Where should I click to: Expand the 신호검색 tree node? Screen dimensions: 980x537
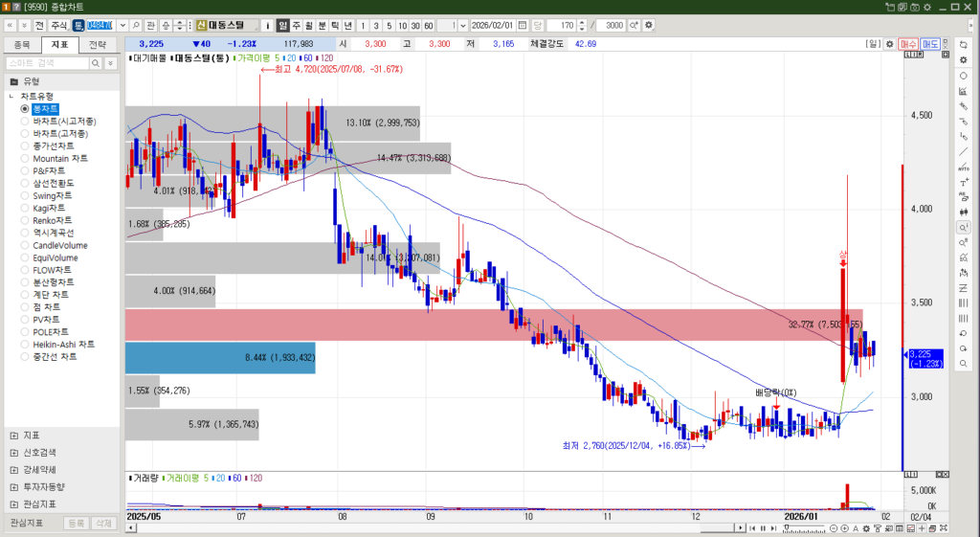click(x=13, y=452)
